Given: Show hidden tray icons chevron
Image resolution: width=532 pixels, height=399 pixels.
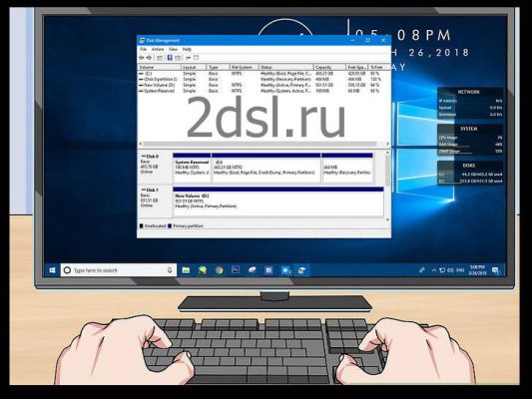Looking at the screenshot, I should tap(433, 270).
